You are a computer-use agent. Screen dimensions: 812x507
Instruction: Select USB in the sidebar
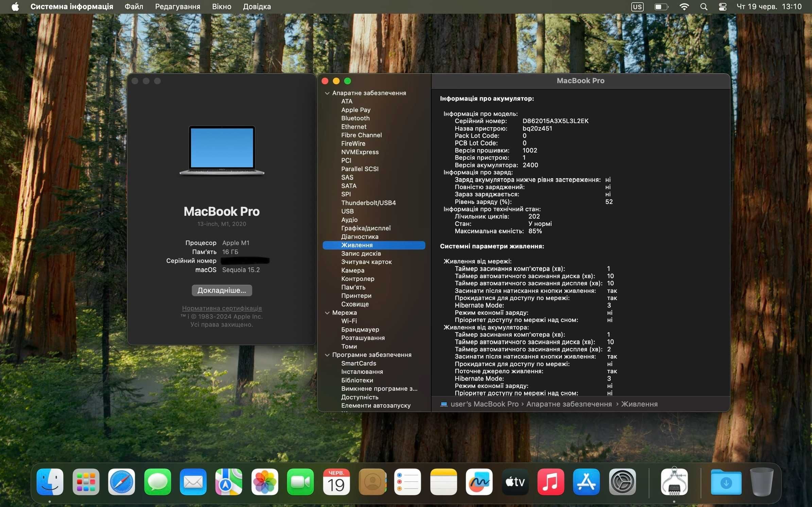click(x=347, y=211)
